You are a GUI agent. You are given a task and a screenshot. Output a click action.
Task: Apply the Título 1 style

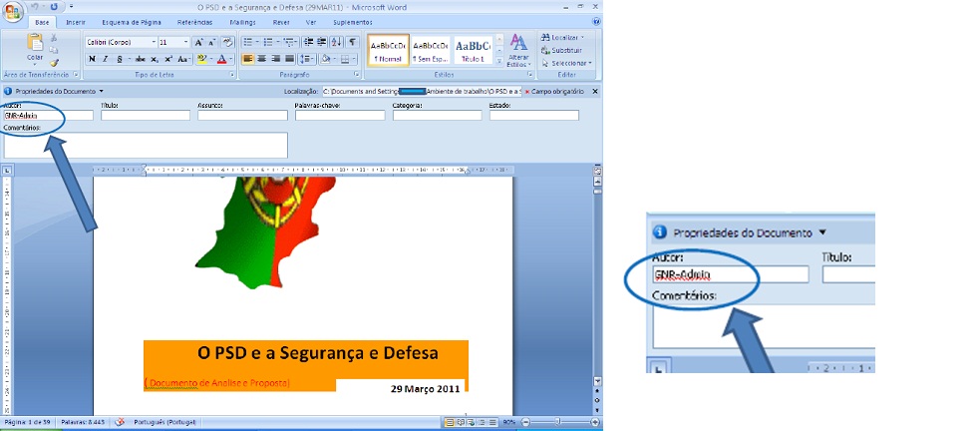pos(473,50)
